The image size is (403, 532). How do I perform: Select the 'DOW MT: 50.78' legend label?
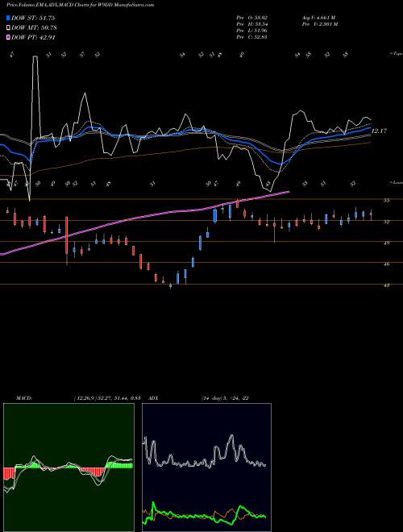pyautogui.click(x=34, y=28)
